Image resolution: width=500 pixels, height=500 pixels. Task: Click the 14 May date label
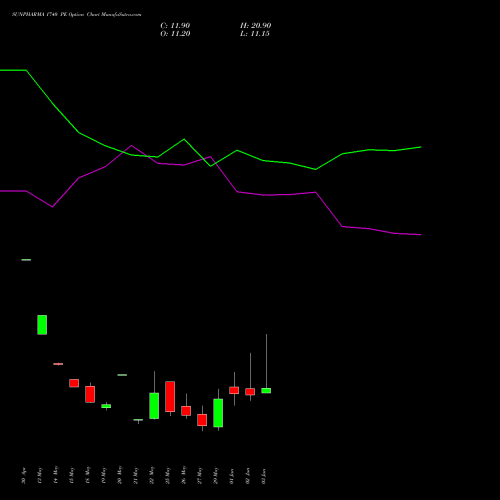pos(55,475)
